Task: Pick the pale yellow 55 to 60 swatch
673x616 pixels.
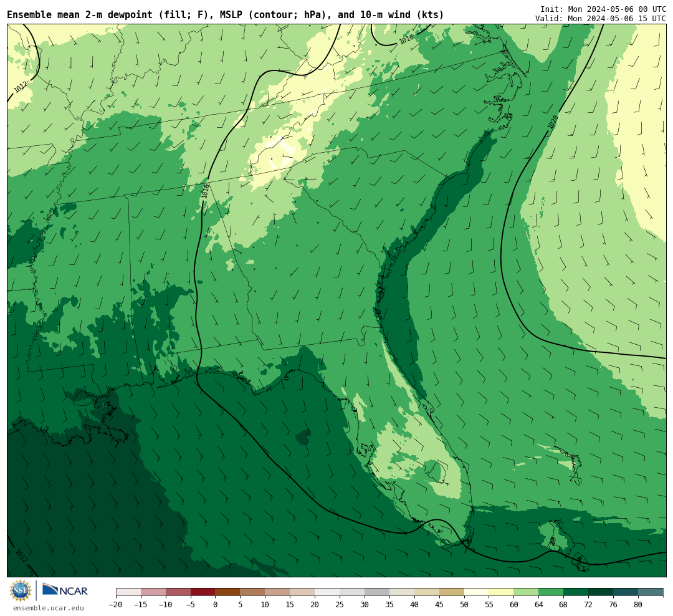Action: [501, 592]
